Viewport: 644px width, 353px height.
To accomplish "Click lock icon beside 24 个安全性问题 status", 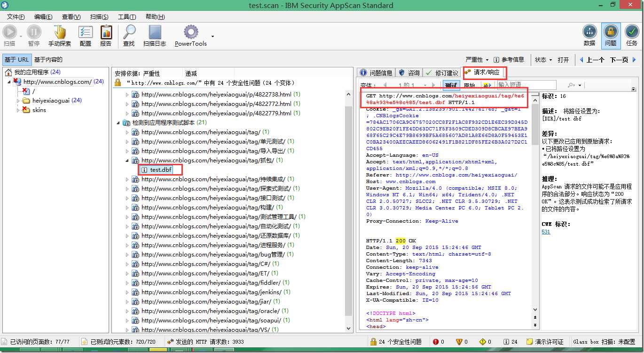I will pos(373,342).
